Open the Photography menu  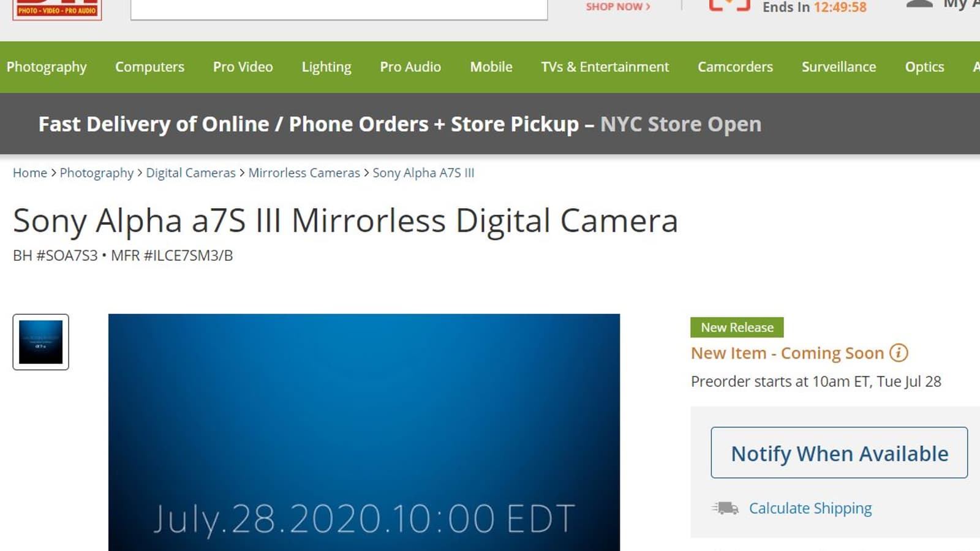[47, 67]
